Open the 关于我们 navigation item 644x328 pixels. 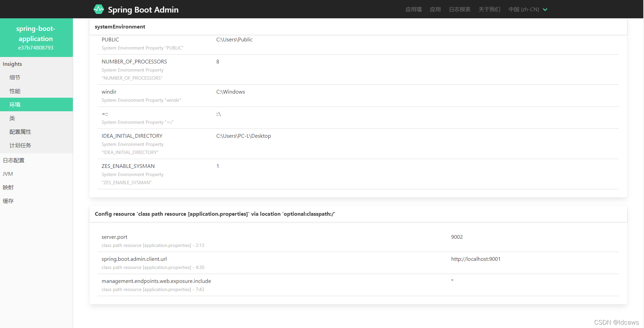point(489,9)
